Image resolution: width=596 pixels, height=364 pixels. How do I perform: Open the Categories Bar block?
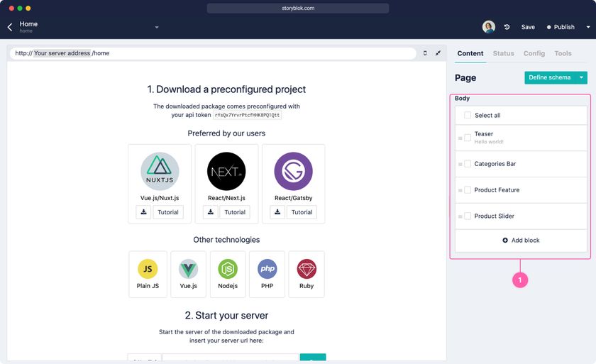pos(521,164)
